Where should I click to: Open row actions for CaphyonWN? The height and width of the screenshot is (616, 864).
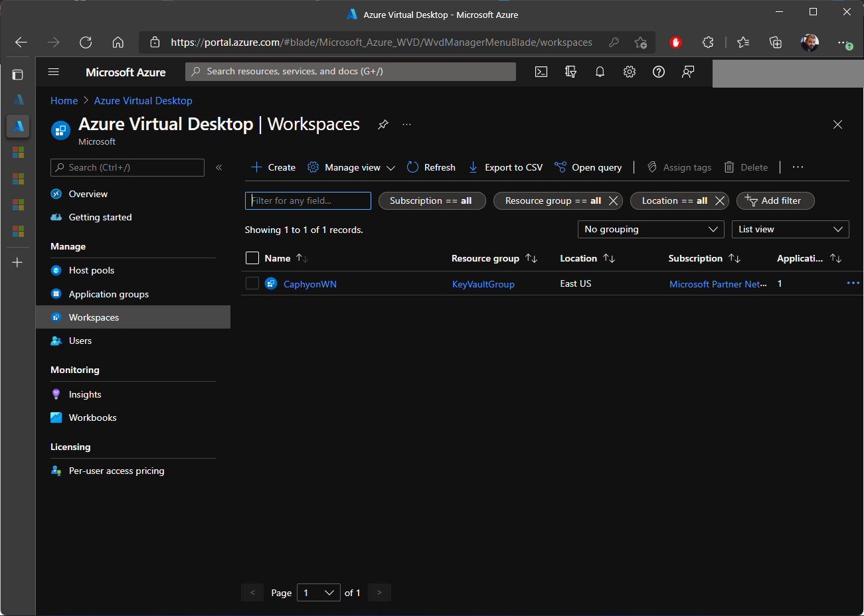(853, 283)
